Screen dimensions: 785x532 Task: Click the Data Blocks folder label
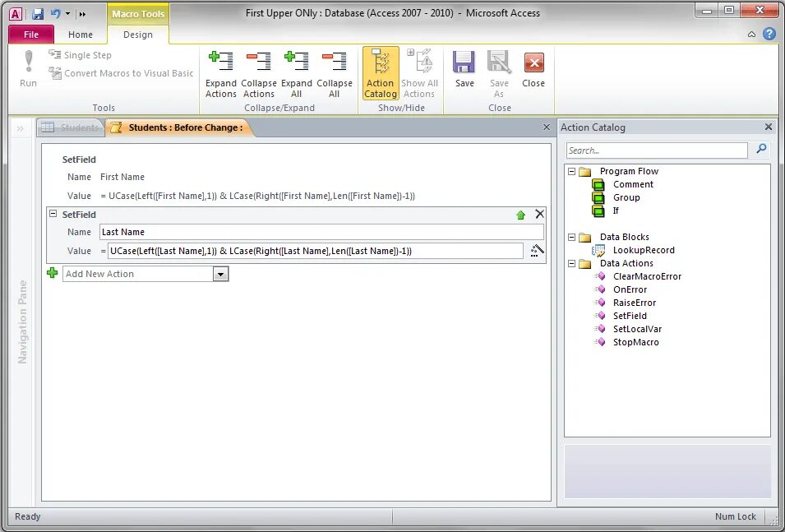624,237
